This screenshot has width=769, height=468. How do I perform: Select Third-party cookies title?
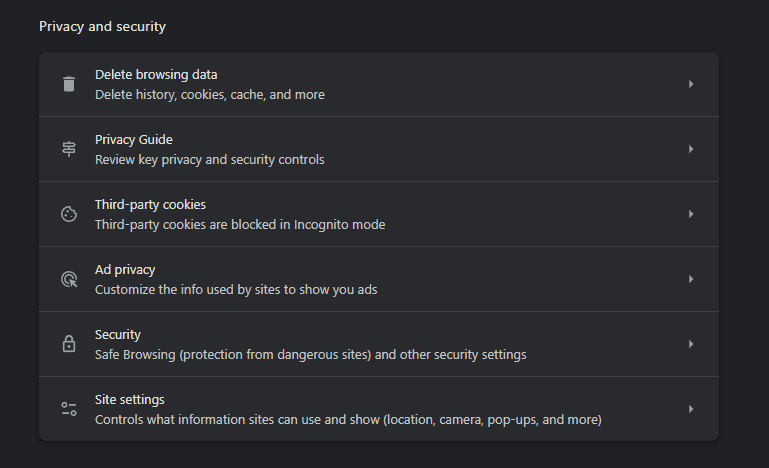(x=150, y=205)
